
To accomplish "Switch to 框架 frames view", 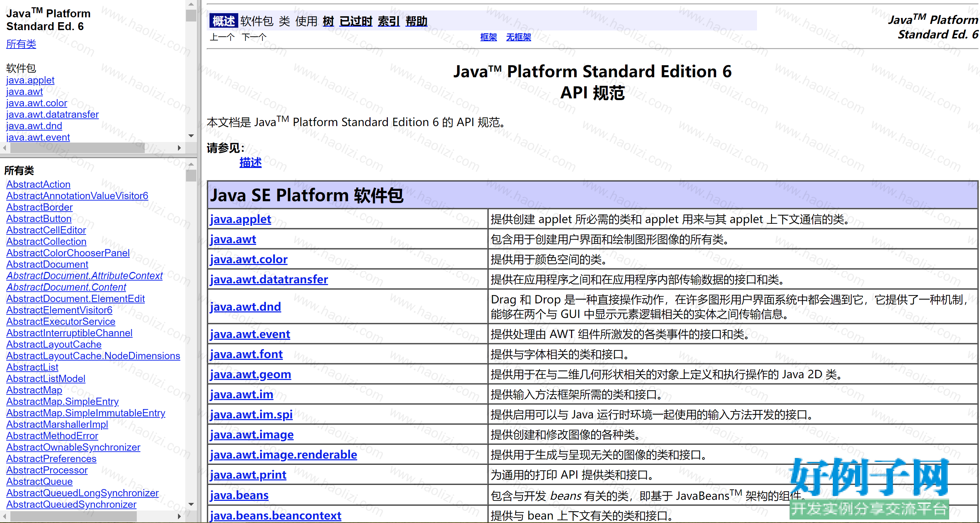I will click(489, 37).
